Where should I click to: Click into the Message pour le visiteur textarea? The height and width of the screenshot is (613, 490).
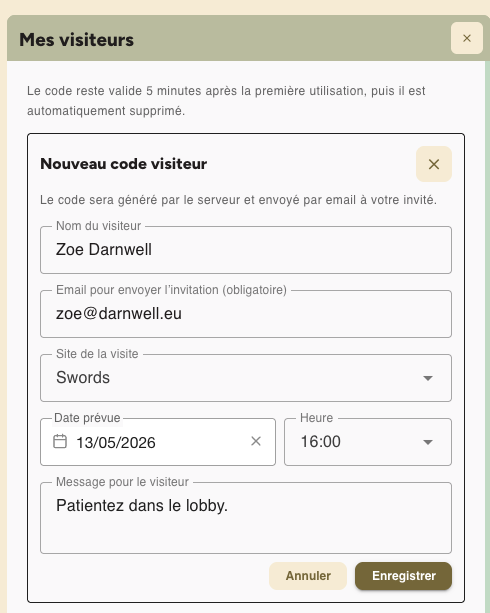[246, 518]
